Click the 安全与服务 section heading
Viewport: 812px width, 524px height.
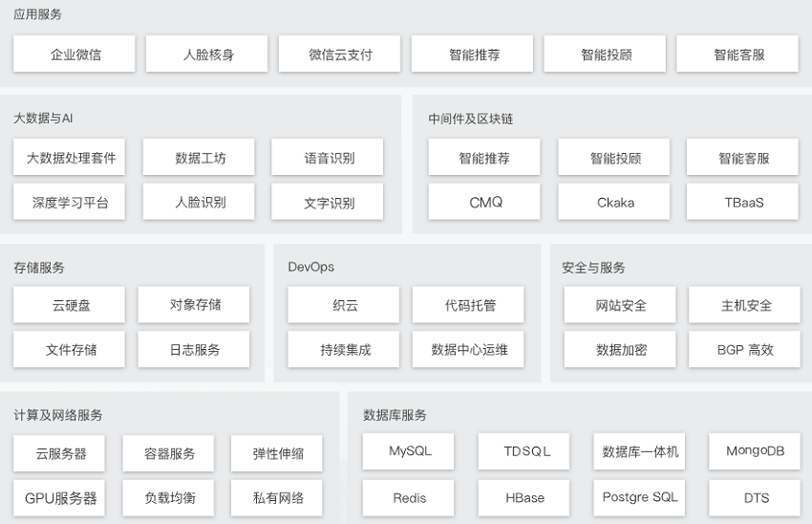click(593, 268)
